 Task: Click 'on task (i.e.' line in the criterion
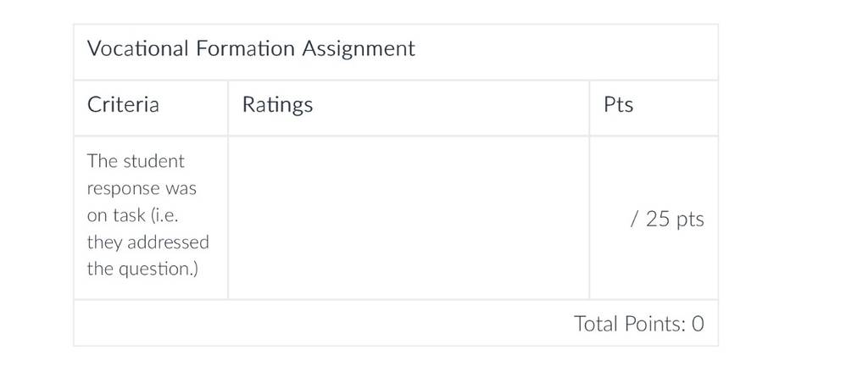pyautogui.click(x=133, y=215)
